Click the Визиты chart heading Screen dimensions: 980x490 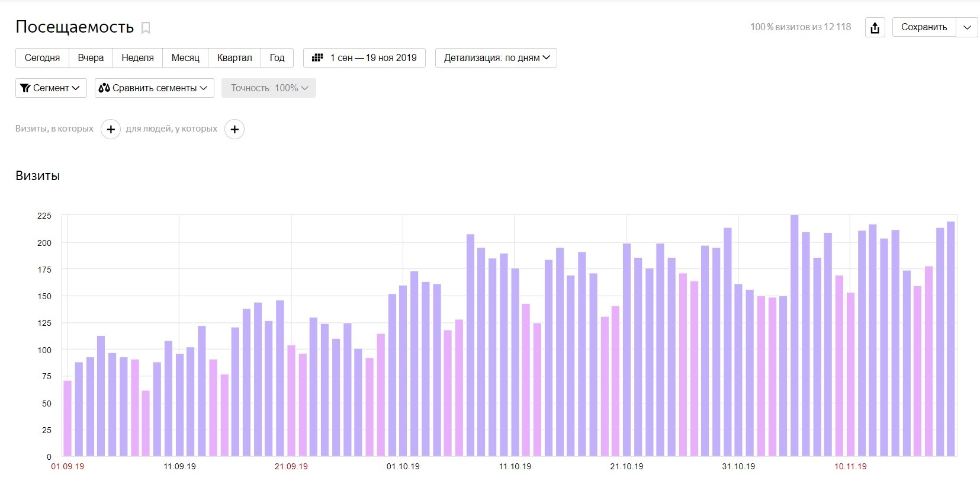pos(37,176)
